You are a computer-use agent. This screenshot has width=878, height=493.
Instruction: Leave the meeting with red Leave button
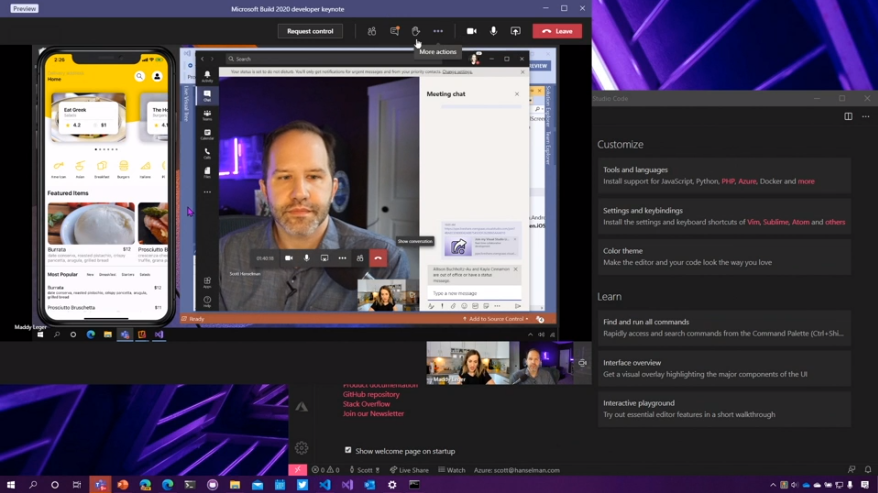click(557, 31)
